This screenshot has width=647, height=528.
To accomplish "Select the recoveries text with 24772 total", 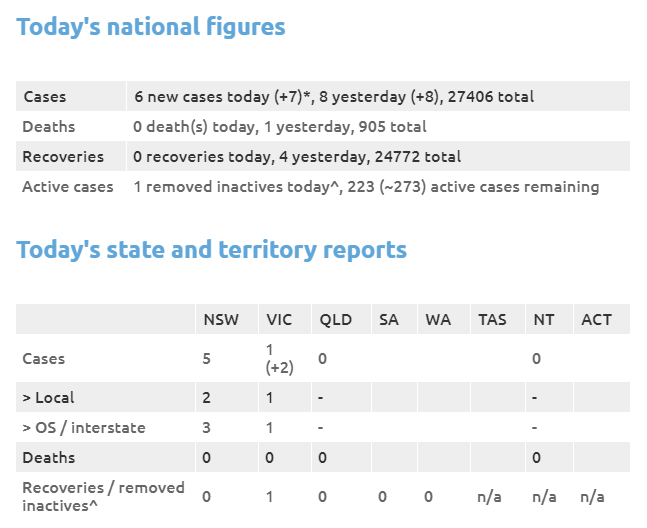I will (297, 157).
